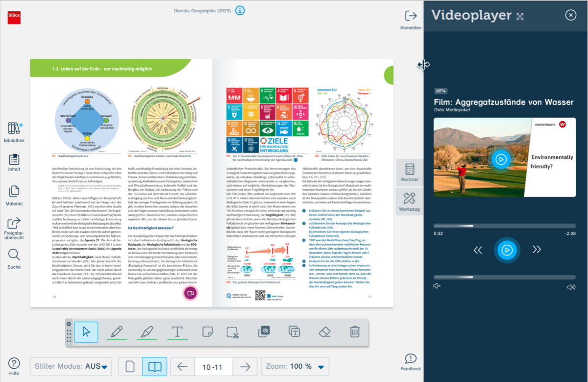Select the arrow pointer tool
The image size is (588, 382).
point(86,332)
